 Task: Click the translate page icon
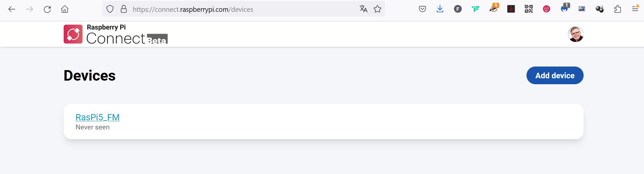pos(363,9)
